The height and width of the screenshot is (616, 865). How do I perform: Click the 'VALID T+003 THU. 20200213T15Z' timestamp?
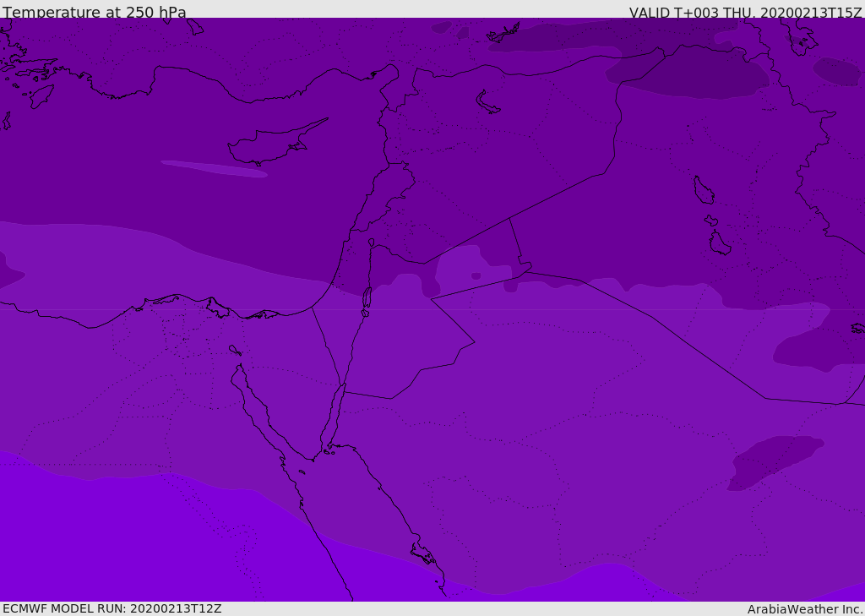[745, 13]
